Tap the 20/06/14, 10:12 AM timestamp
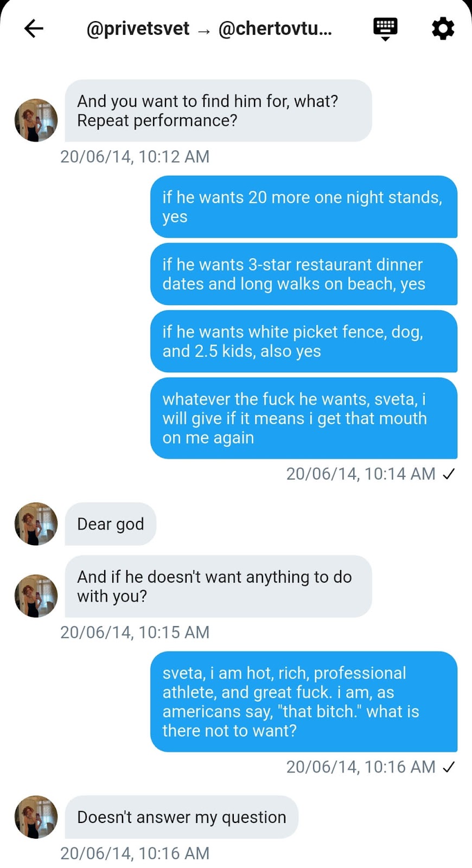This screenshot has width=472, height=868. point(135,157)
